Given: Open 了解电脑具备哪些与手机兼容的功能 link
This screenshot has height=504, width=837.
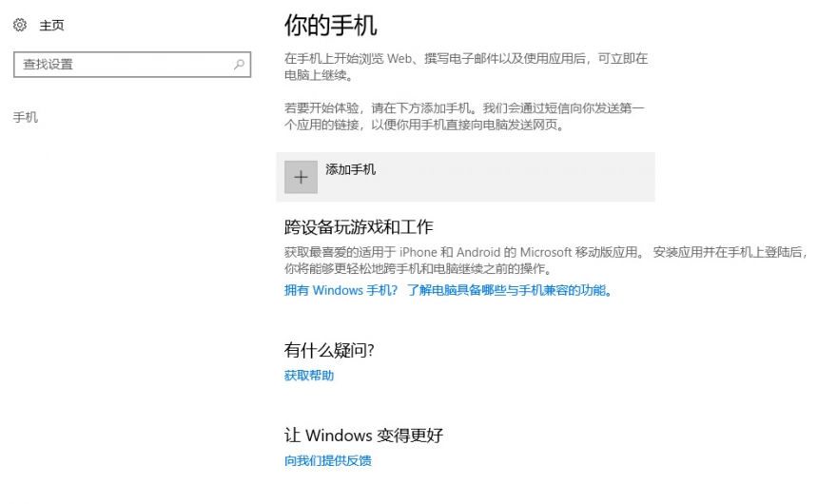Looking at the screenshot, I should (x=510, y=290).
